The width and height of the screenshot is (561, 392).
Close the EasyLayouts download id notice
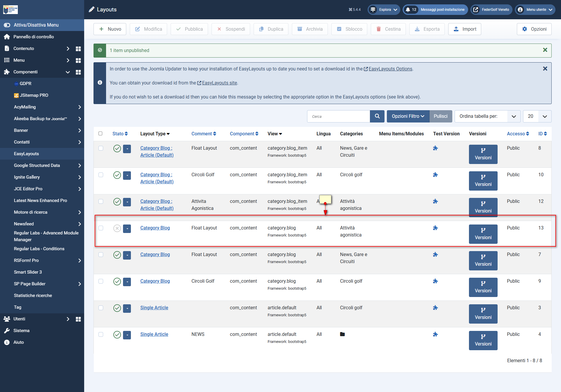545,69
